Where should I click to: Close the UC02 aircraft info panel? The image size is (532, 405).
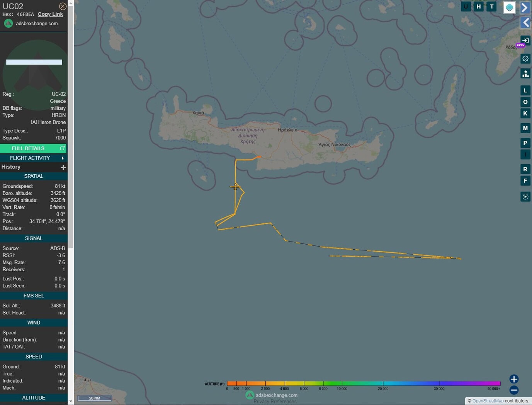63,6
